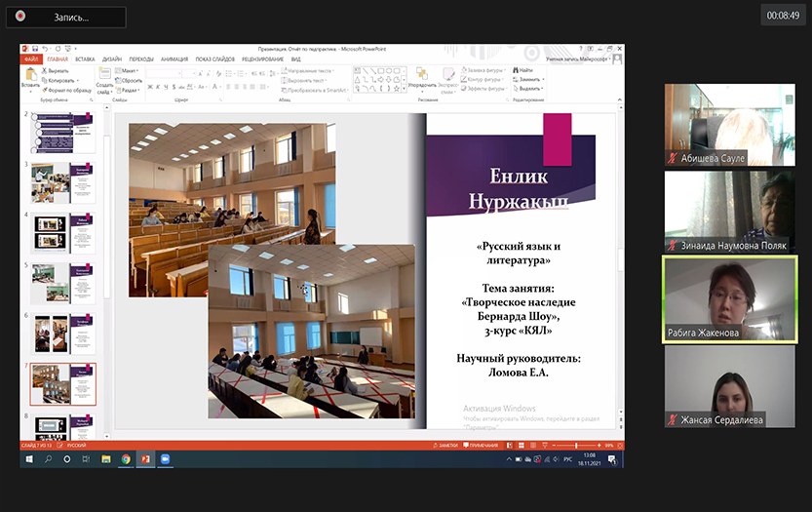
Task: Switch to the АНИМАЦИЯ ribbon tab
Action: [x=174, y=59]
